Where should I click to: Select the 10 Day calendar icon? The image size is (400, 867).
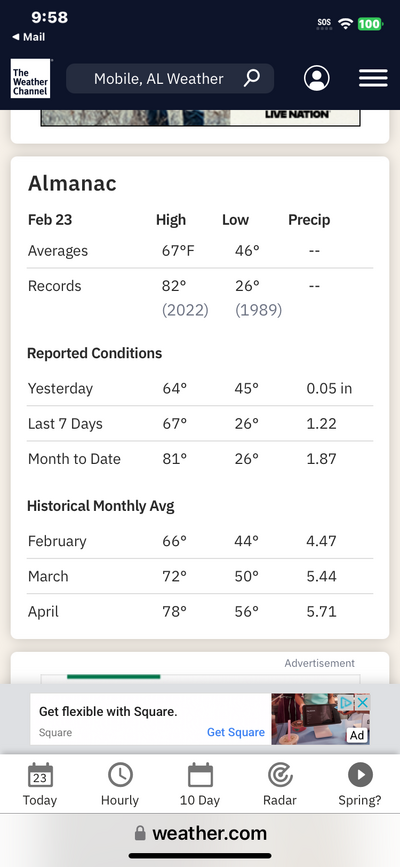(x=200, y=775)
